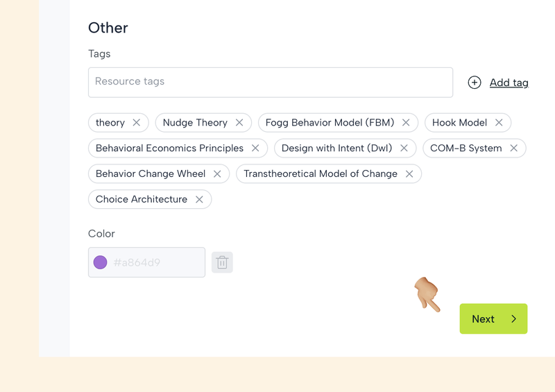The height and width of the screenshot is (392, 555).
Task: Click the arrow chevron on Next
Action: point(514,319)
